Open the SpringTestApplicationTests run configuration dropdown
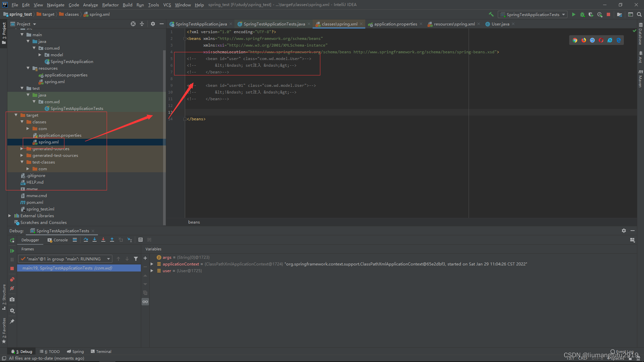 [x=533, y=14]
